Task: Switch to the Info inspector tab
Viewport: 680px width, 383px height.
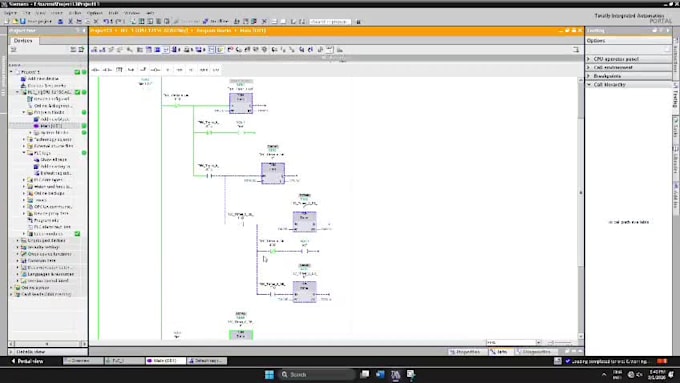Action: pyautogui.click(x=500, y=352)
